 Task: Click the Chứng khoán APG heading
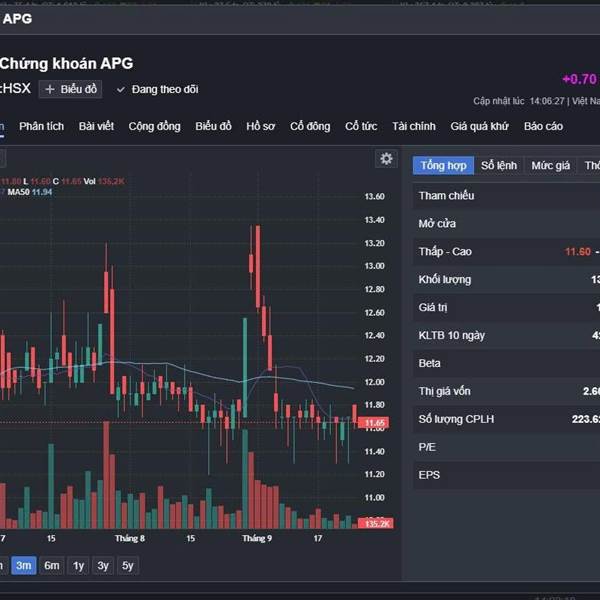coord(67,64)
